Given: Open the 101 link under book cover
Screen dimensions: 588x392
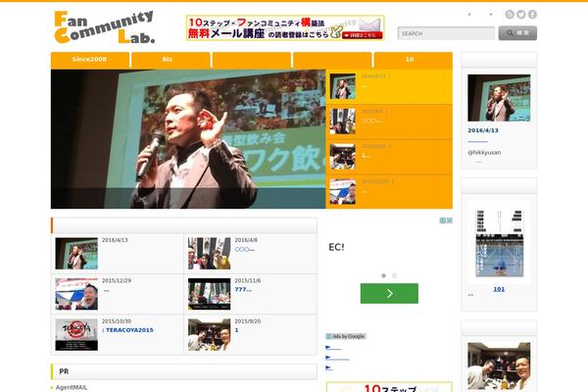Looking at the screenshot, I should point(499,289).
